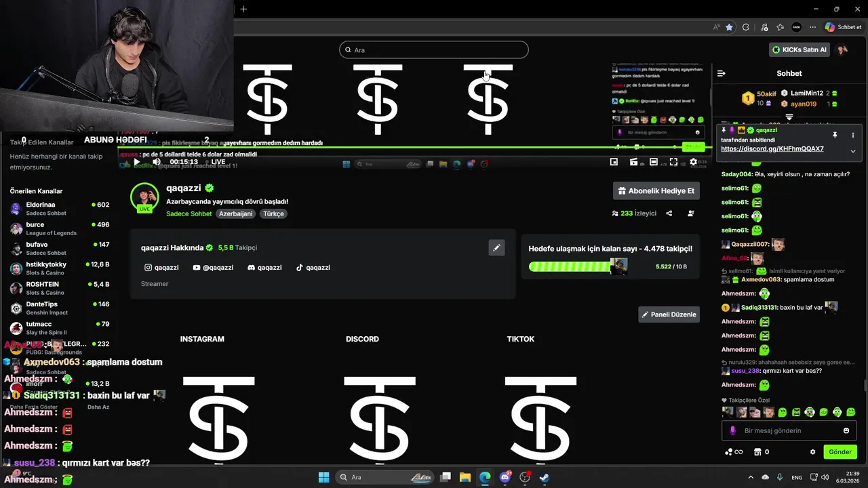868x488 pixels.
Task: Open chat settings gear
Action: click(x=812, y=452)
